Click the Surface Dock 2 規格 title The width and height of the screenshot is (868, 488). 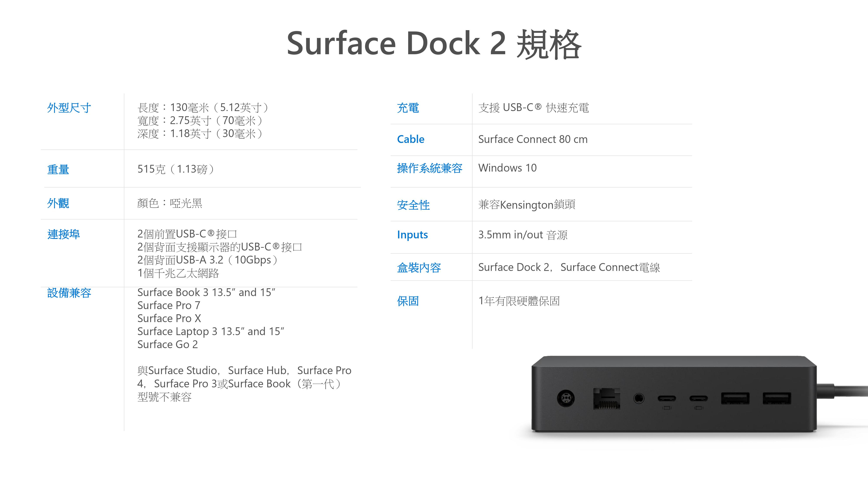(x=434, y=44)
